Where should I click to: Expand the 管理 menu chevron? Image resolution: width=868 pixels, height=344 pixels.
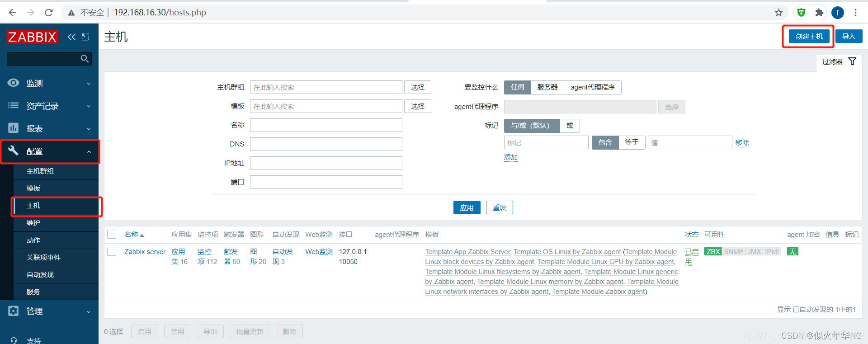pyautogui.click(x=89, y=311)
